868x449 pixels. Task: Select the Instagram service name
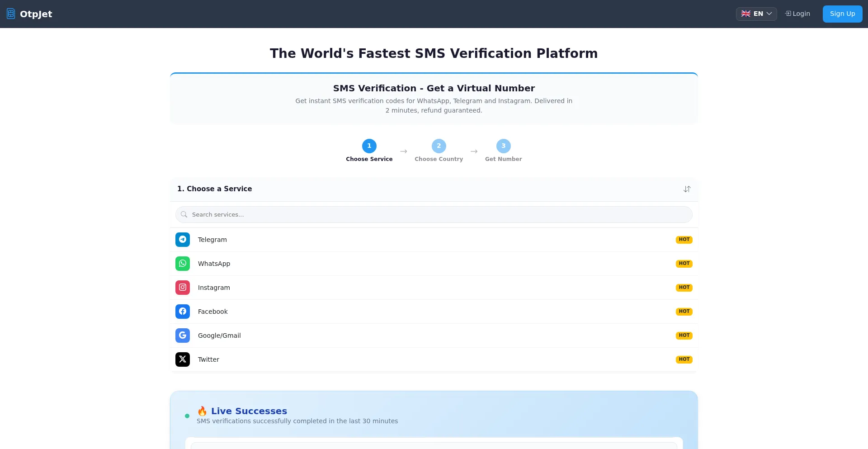(x=214, y=288)
